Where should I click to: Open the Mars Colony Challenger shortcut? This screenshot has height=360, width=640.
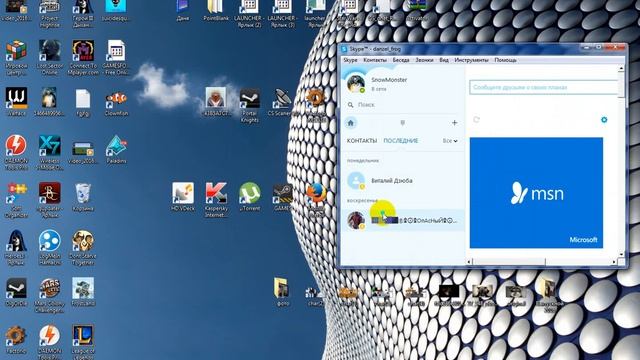[x=50, y=295]
